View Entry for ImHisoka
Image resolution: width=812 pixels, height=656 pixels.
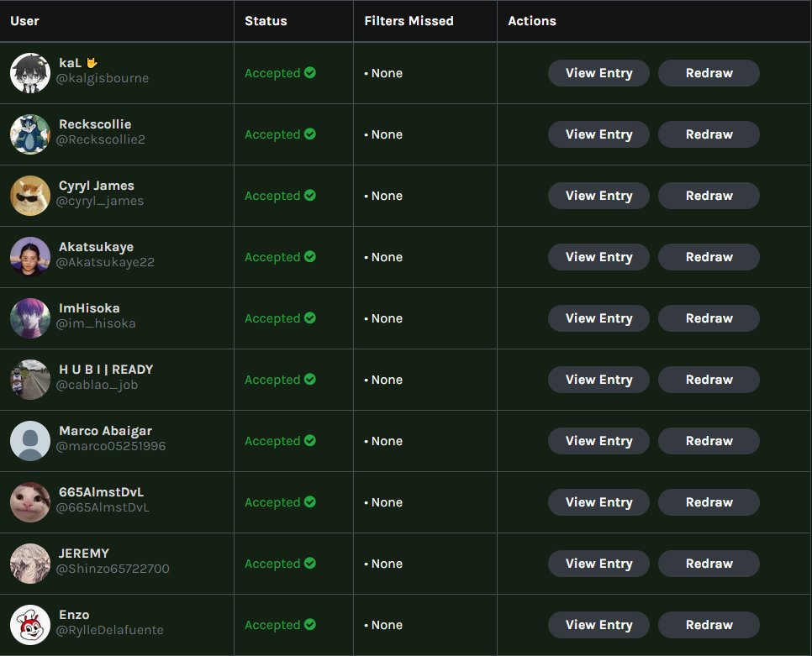point(598,318)
